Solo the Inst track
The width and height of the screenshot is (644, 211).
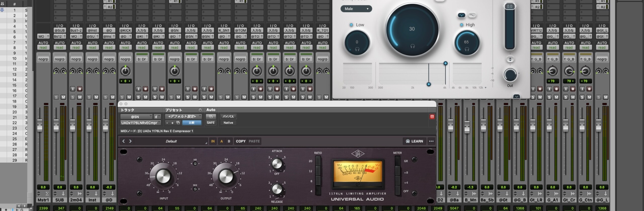89,97
